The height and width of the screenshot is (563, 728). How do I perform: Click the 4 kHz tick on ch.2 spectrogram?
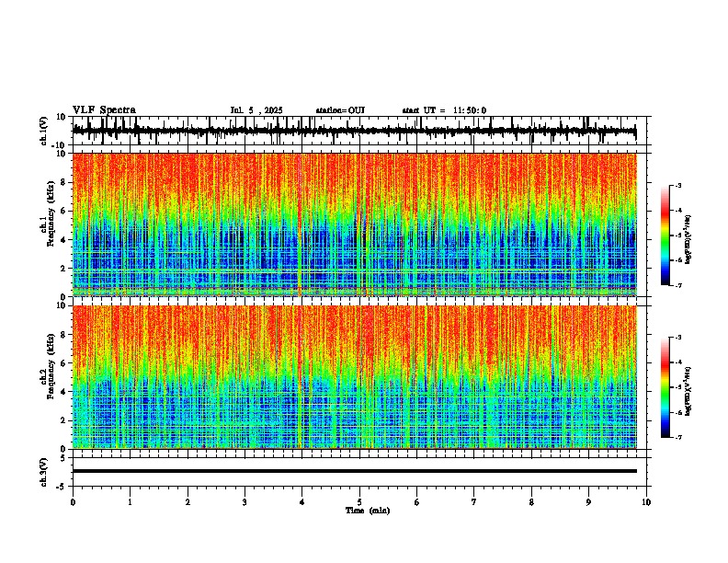64,392
